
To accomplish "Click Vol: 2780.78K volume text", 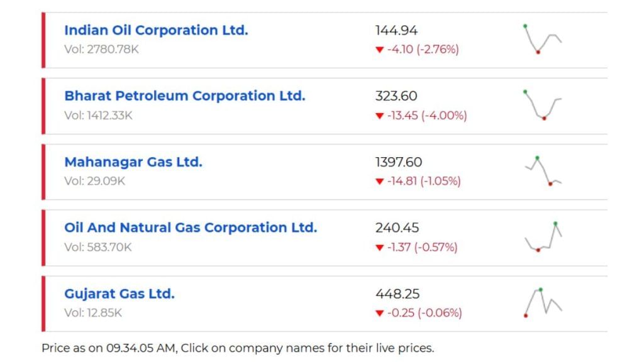I will 101,49.
